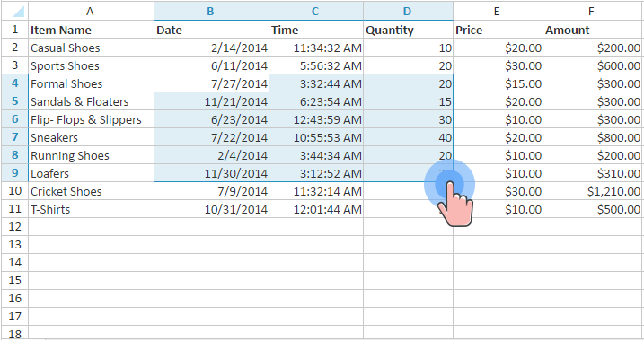Select row 4 header
Viewport: 644px width, 340px height.
[x=14, y=83]
